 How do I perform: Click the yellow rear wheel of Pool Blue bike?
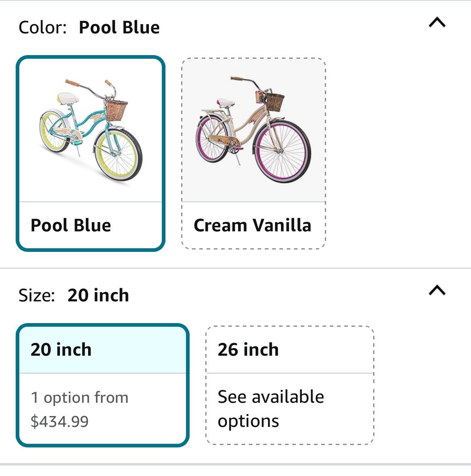coord(54,132)
